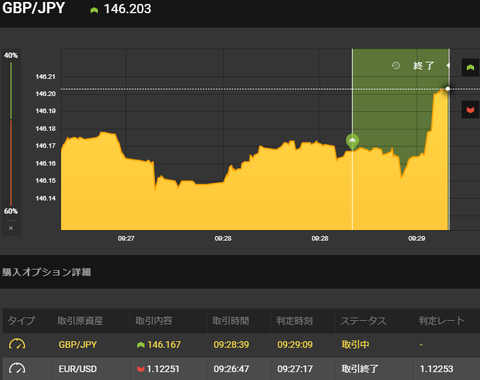
Task: Click the タイプ column header
Action: (21, 320)
